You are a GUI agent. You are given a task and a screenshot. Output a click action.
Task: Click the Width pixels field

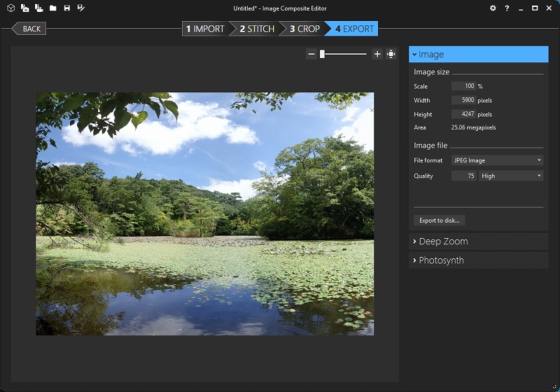[x=463, y=100]
